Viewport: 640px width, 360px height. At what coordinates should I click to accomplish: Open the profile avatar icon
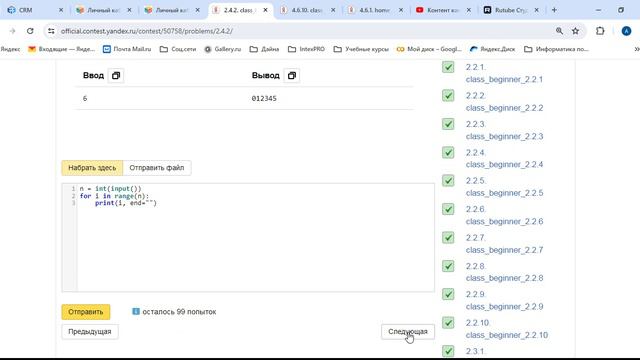(626, 31)
